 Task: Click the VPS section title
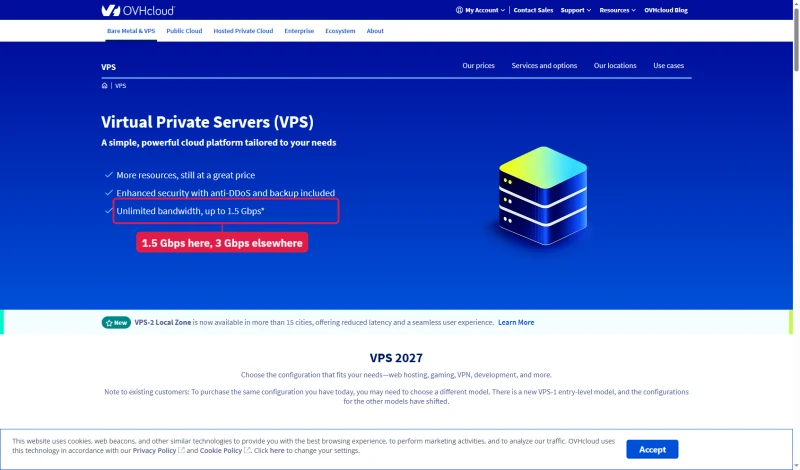pyautogui.click(x=108, y=67)
